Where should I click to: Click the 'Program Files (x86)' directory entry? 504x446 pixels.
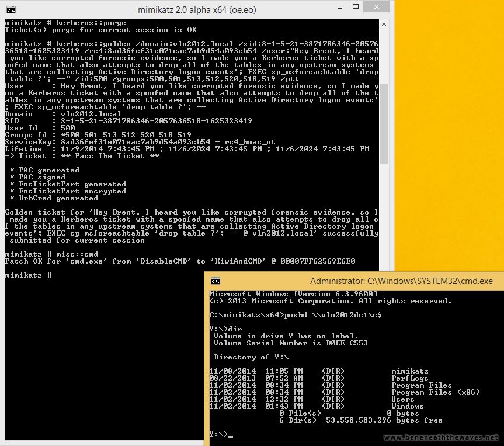pos(345,392)
